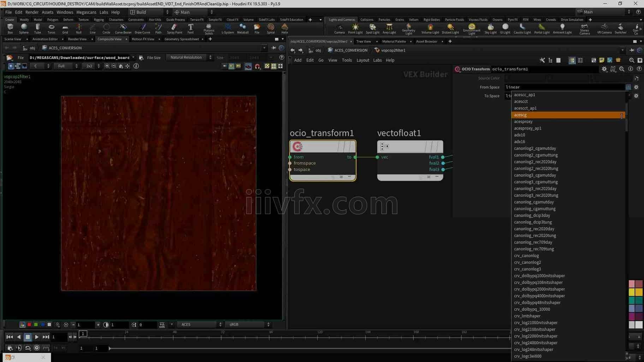The image size is (644, 362).
Task: Add a Spot Light
Action: [372, 29]
